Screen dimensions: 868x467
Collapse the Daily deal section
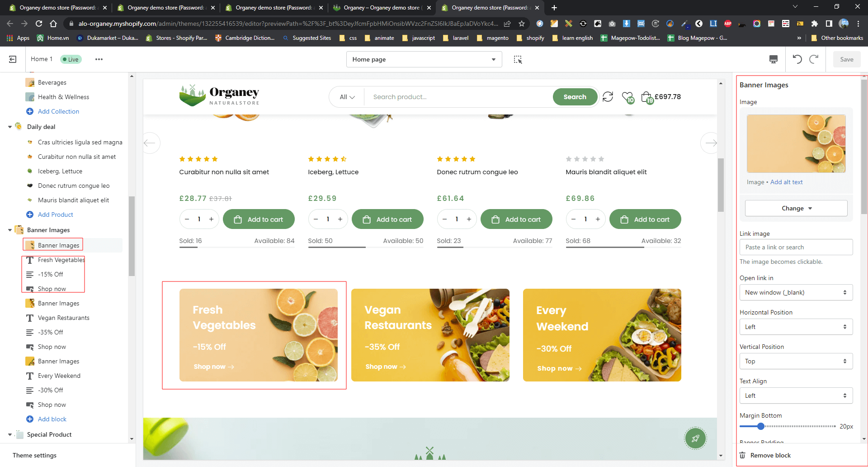coord(10,127)
